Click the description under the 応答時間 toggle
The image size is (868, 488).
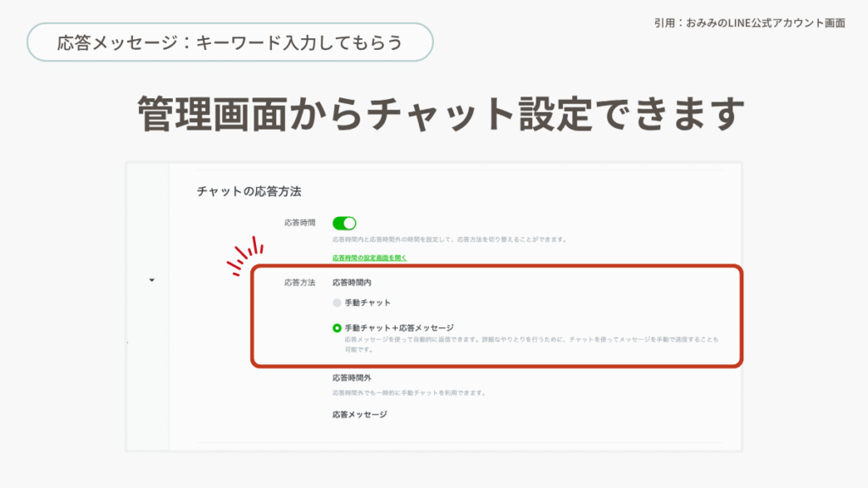tap(449, 240)
